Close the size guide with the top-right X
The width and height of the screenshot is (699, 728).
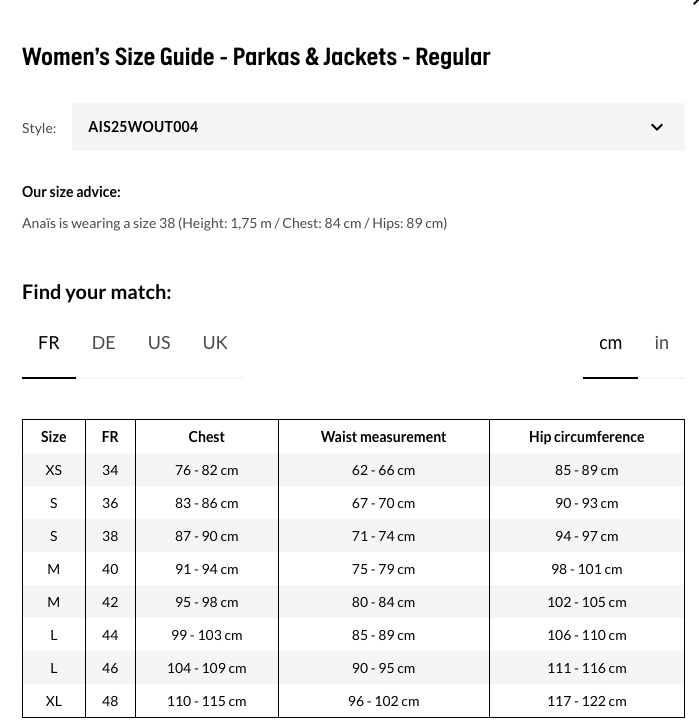point(694,3)
